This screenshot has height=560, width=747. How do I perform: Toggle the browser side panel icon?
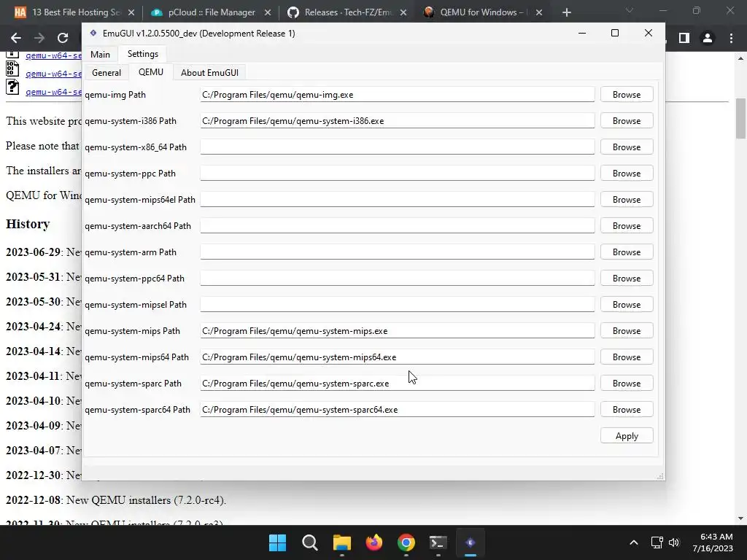pyautogui.click(x=684, y=38)
